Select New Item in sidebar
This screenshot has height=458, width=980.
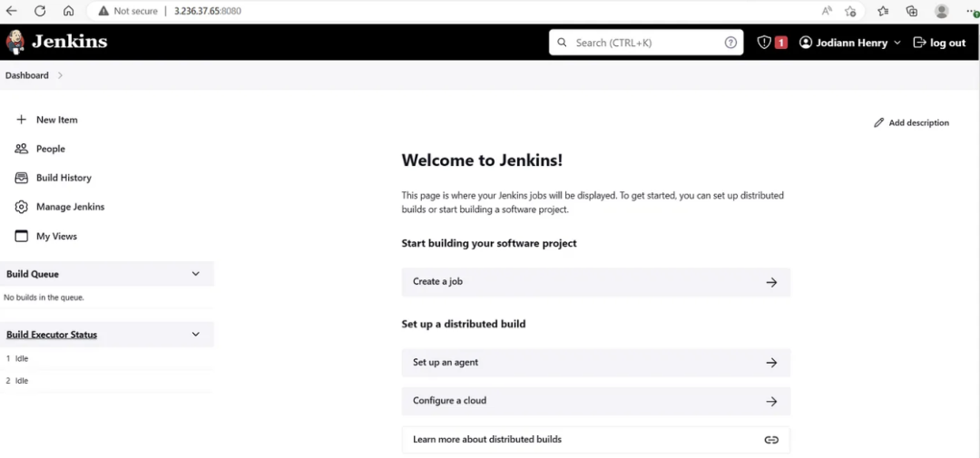(56, 120)
